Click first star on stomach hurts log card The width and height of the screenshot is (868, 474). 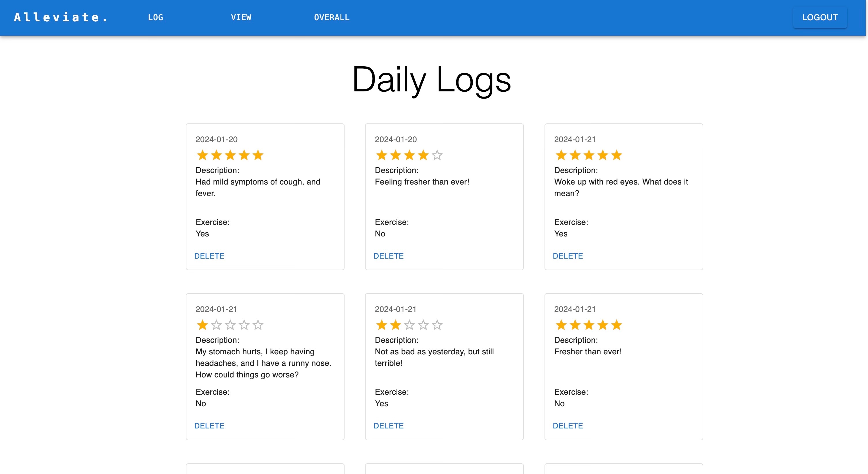coord(202,325)
